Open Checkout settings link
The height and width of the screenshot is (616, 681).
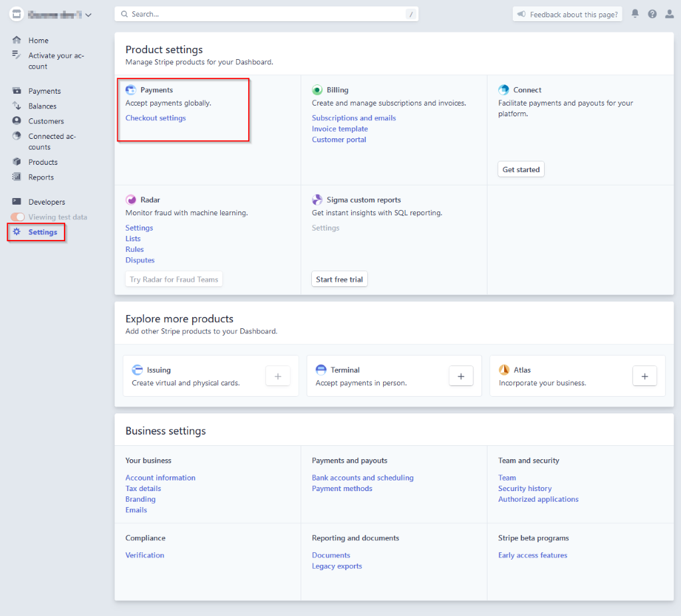click(156, 118)
